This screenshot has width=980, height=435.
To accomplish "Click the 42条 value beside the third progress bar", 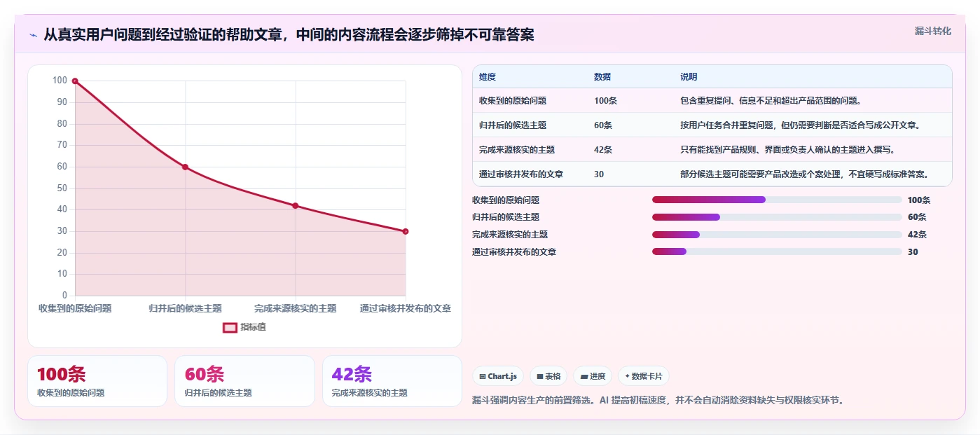I will 917,235.
